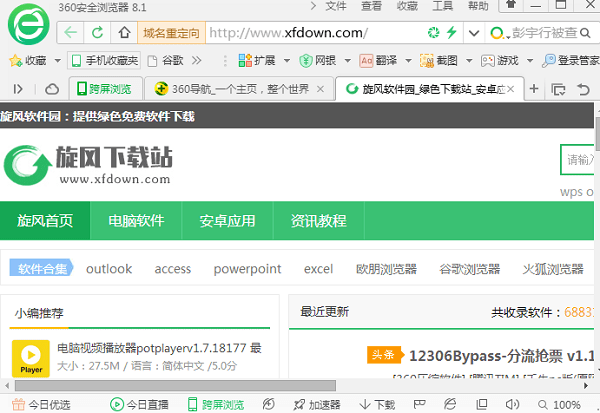600x413 pixels.
Task: Click the 加速器 rocket icon in status bar
Action: tap(316, 405)
